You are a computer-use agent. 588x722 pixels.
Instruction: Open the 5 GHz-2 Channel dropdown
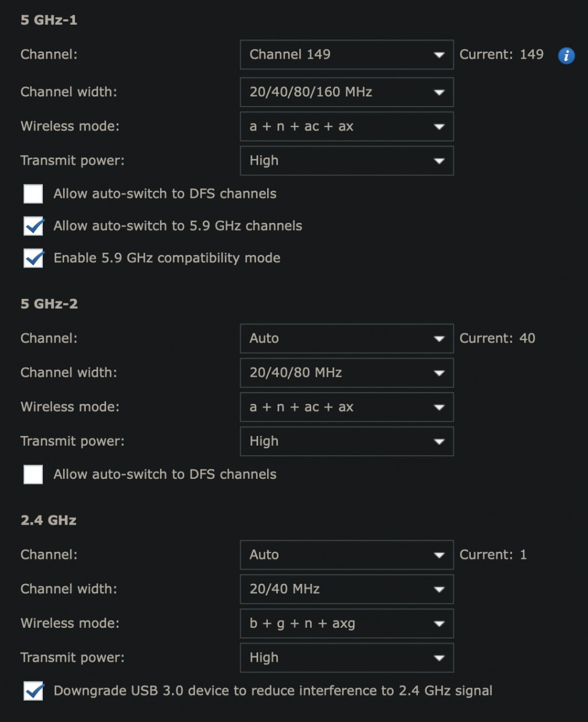(346, 338)
